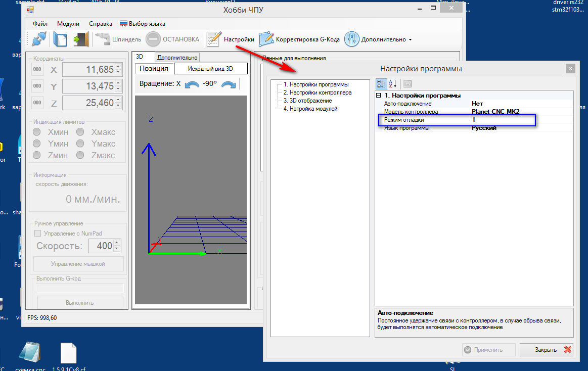Zero the X coordinate with 000 button
This screenshot has height=371, width=588.
tap(37, 69)
